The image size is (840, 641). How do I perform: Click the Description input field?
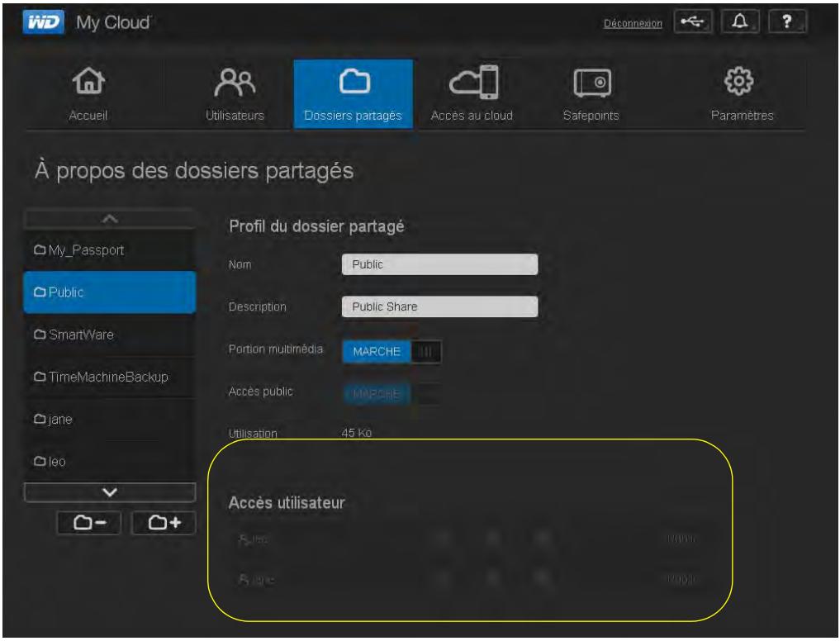[439, 306]
